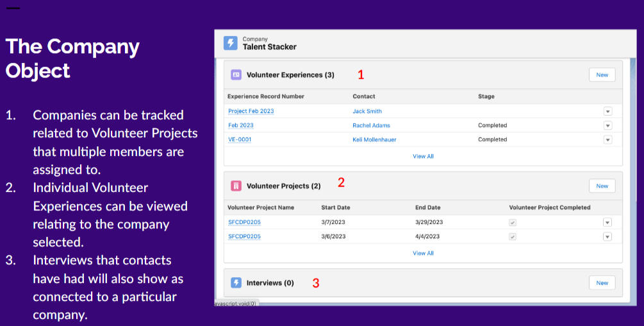Toggle completed checkbox for 3/6/2023 project
This screenshot has height=326, width=644.
(x=512, y=236)
